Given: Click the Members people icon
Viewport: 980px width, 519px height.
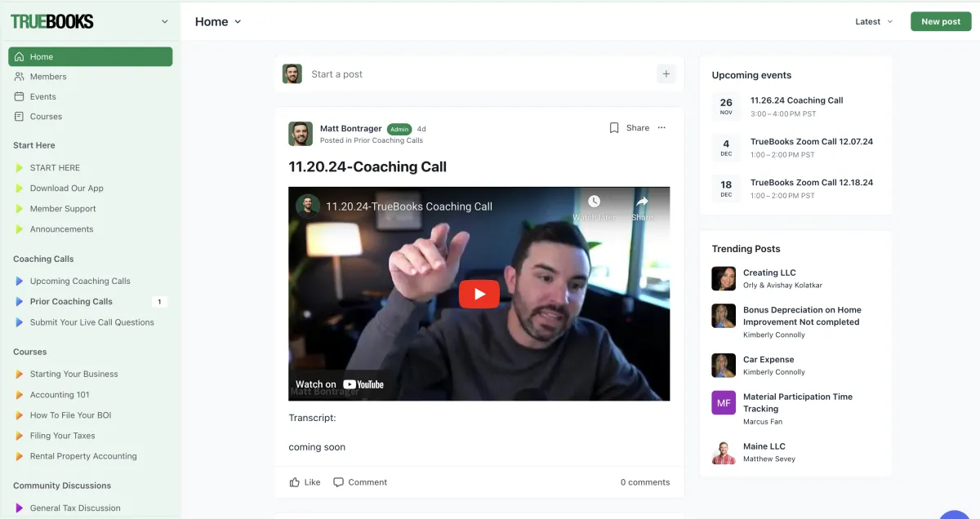Looking at the screenshot, I should point(20,77).
